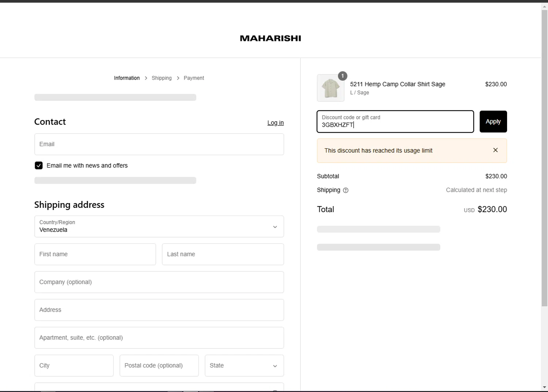Click the item quantity badge on shirt thumbnail
Viewport: 548px width, 392px height.
pyautogui.click(x=342, y=76)
